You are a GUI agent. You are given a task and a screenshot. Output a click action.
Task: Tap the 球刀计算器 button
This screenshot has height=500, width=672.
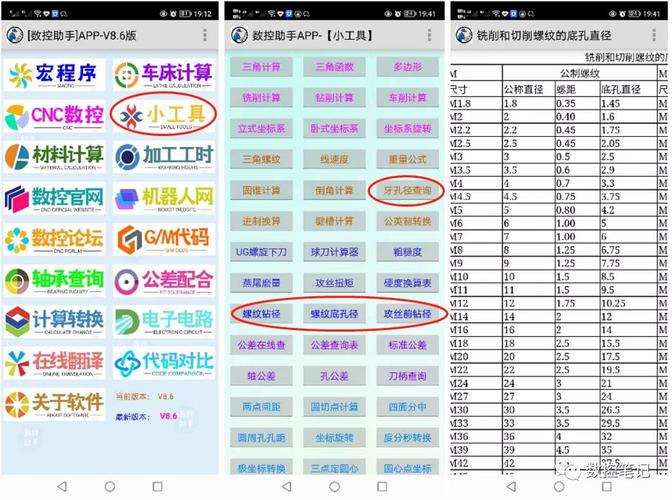[334, 252]
